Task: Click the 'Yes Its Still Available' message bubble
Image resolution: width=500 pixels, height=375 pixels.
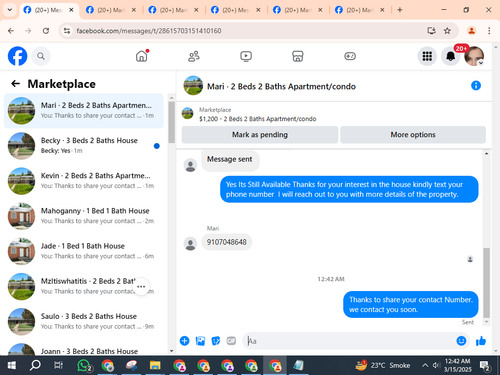Action: tap(349, 189)
